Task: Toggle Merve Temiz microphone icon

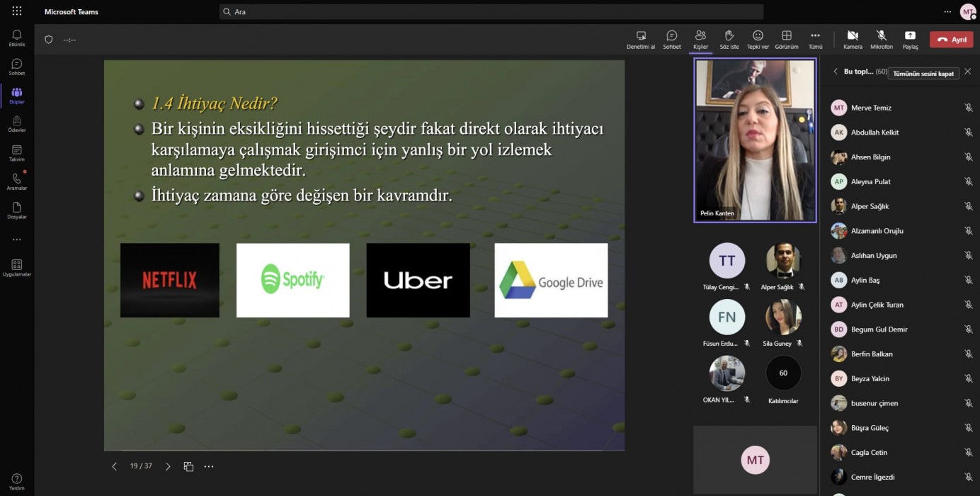Action: pos(968,108)
